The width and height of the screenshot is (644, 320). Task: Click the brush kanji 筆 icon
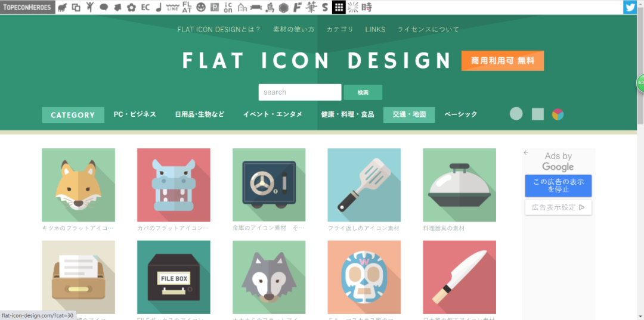(x=312, y=7)
